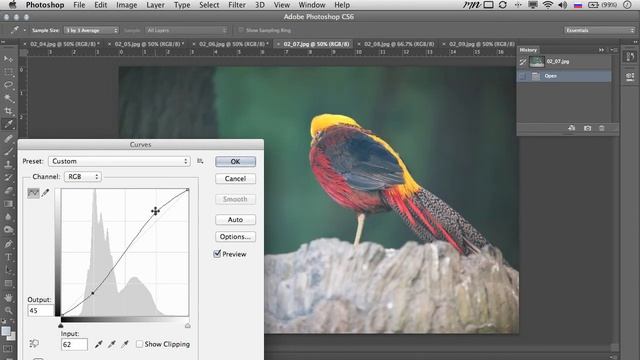
Task: Open the Select menu
Action: pyautogui.click(x=209, y=5)
